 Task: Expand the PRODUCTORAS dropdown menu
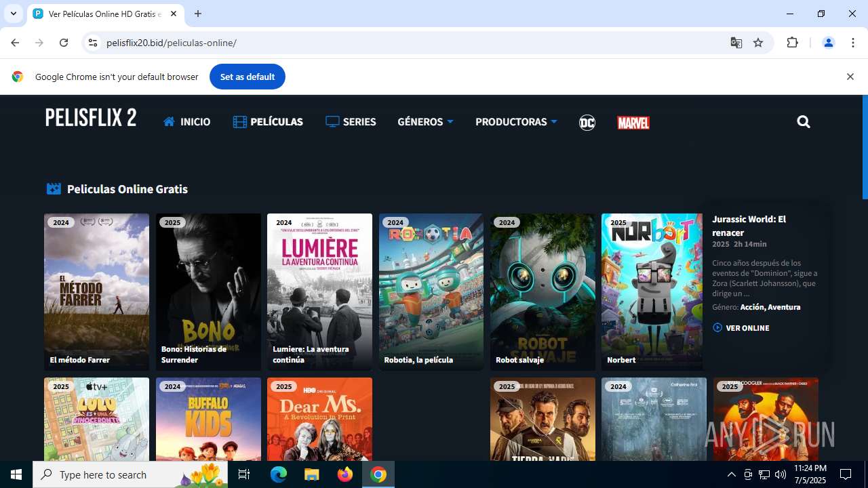tap(516, 122)
